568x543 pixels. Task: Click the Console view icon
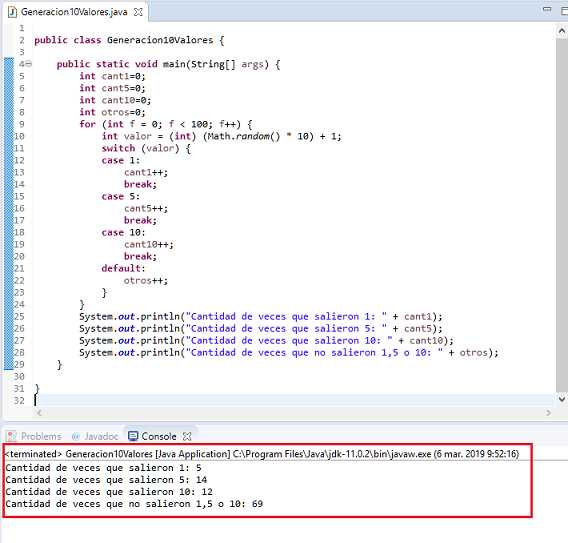point(133,436)
